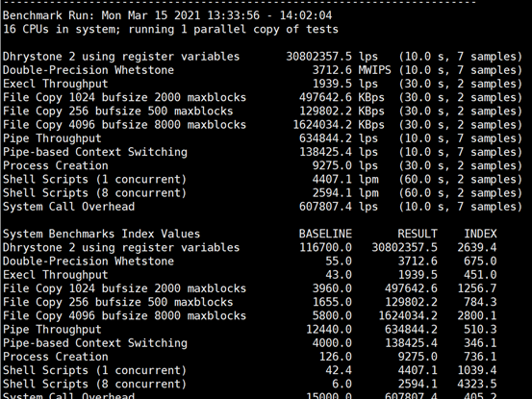The height and width of the screenshot is (399, 532).
Task: Select Pipe Throughput index 510.3
Action: click(480, 330)
